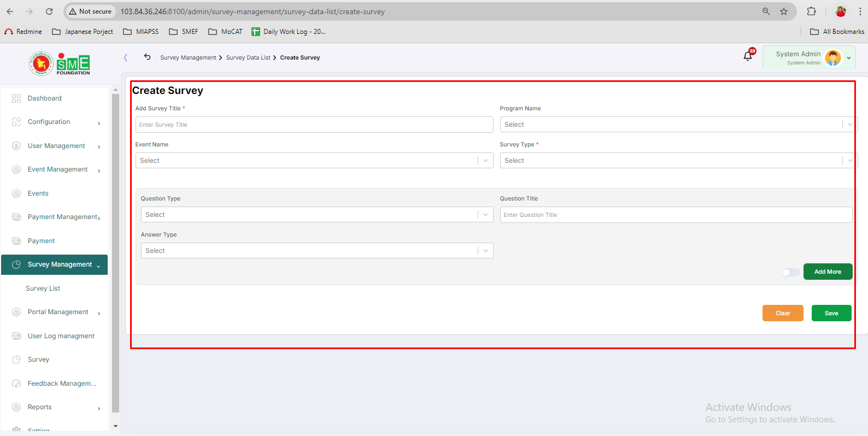The width and height of the screenshot is (868, 436).
Task: Go to Survey Management breadcrumb link
Action: pos(188,57)
